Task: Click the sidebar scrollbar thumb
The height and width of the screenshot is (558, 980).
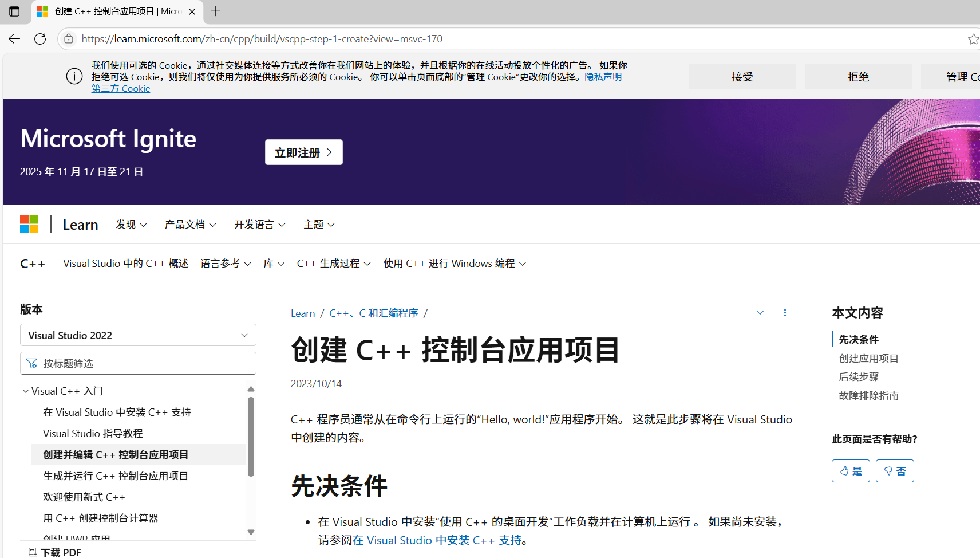Action: [251, 437]
